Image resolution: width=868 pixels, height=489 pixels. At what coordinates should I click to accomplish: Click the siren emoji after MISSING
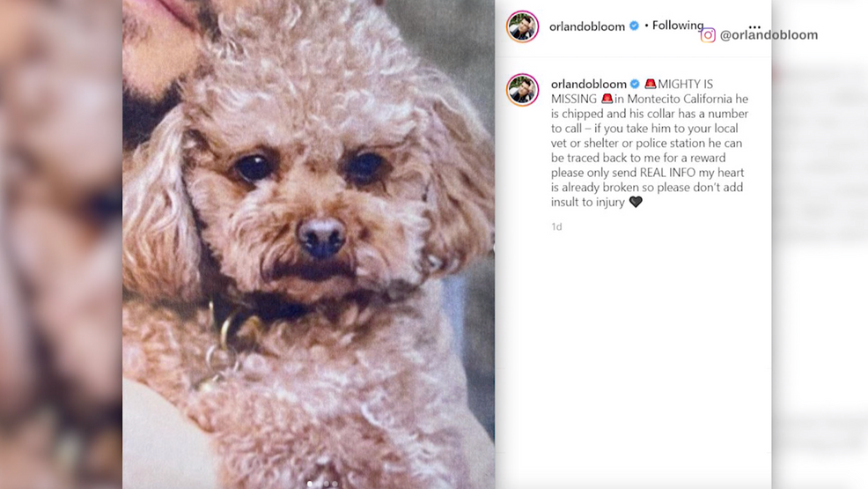(x=607, y=99)
